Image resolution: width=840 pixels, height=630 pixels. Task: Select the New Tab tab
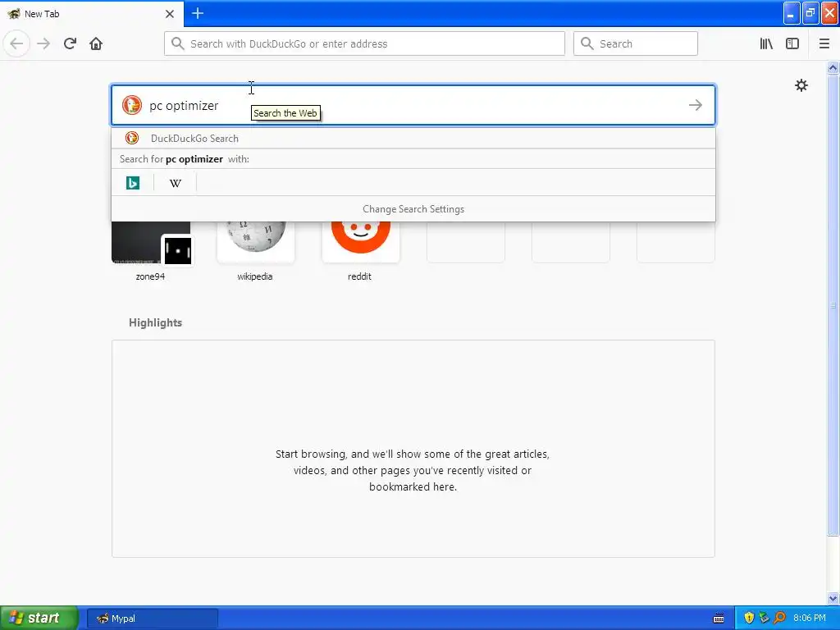click(91, 14)
